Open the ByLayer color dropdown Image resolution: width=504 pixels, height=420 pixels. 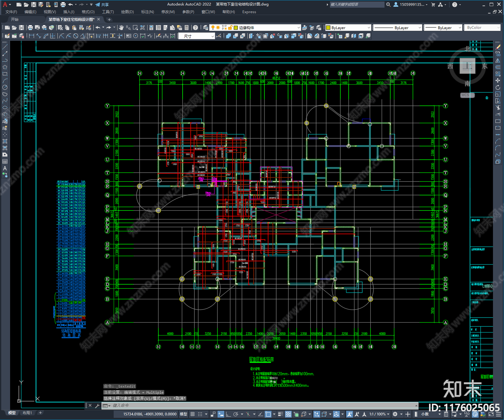click(x=348, y=28)
